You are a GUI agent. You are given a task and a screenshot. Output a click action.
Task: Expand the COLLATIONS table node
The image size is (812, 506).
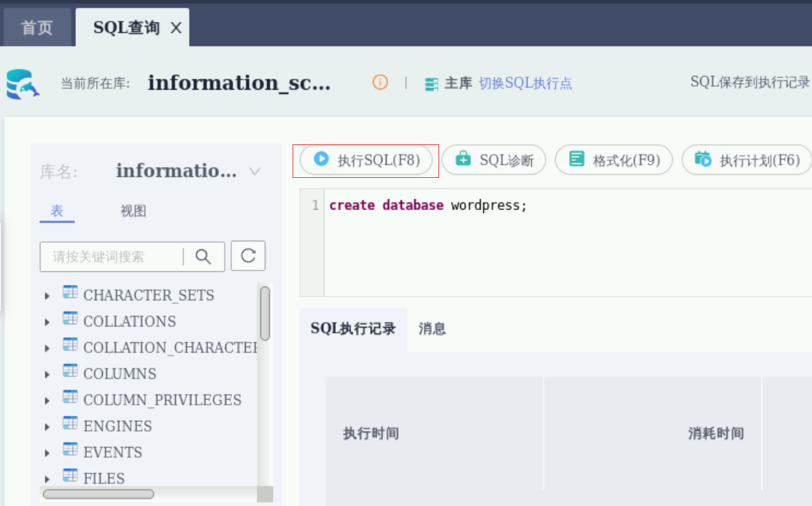(47, 322)
